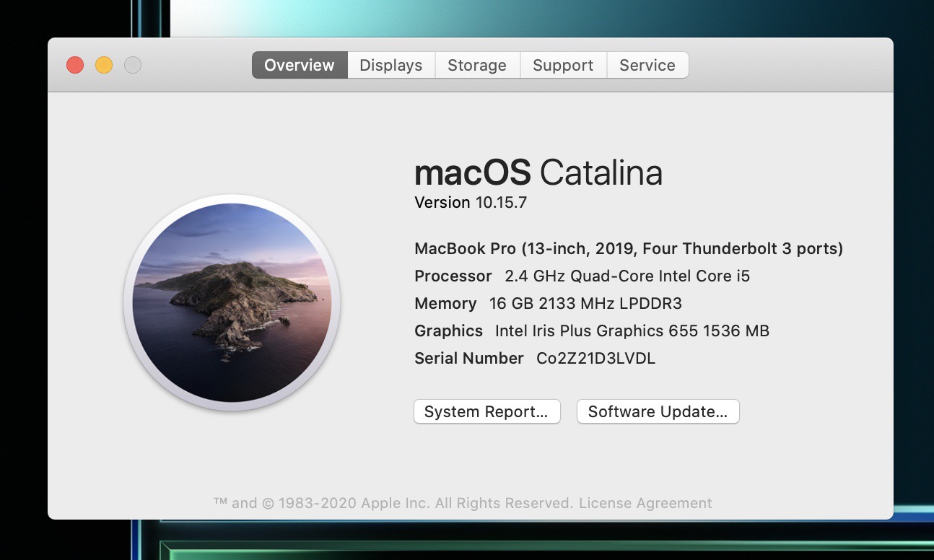Click the '16 GB 2133 MHz LPDDR3' value
This screenshot has width=934, height=560.
click(x=585, y=303)
